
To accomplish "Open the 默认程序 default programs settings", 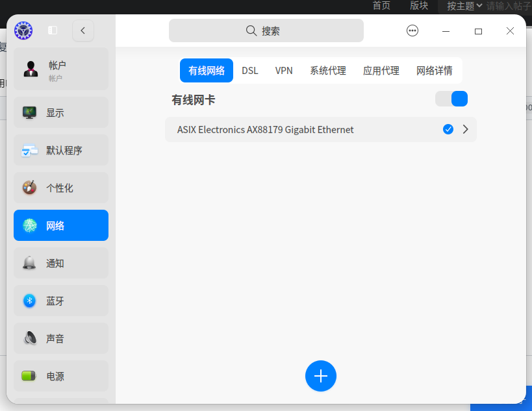I will click(61, 150).
